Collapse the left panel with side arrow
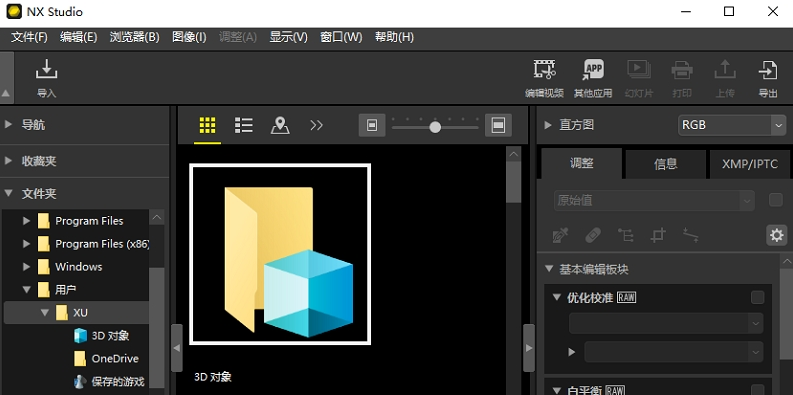Viewport: 793px width, 395px height. 177,348
